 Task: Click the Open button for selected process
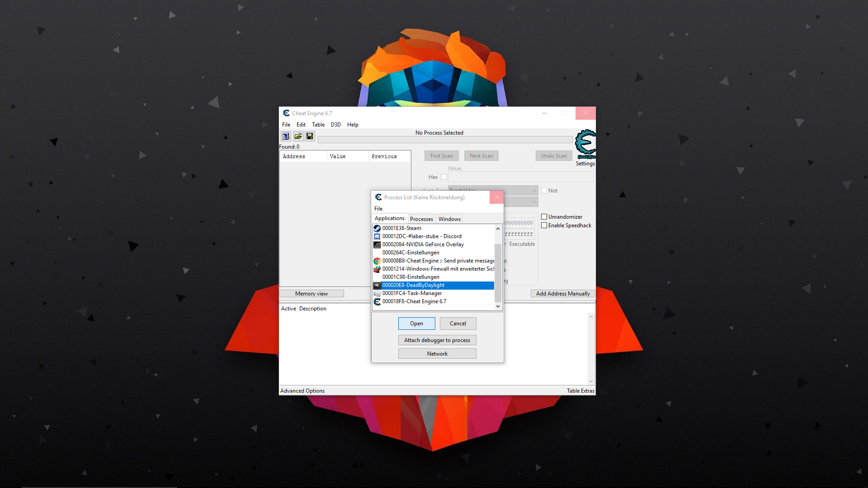pos(416,323)
